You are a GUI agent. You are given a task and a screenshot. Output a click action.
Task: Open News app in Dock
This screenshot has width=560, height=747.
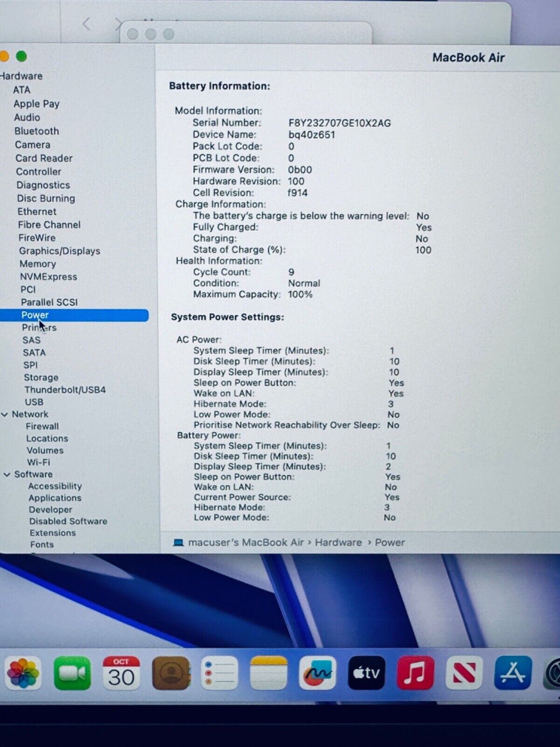[x=464, y=673]
